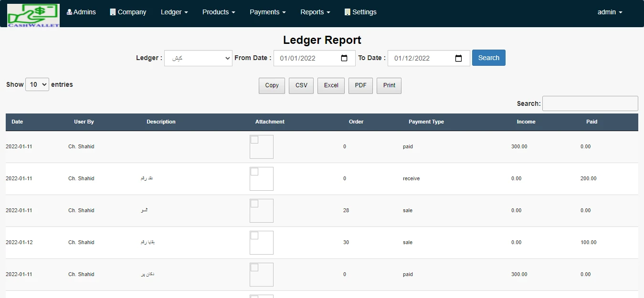Focus the table Search input field
644x298 pixels.
590,103
